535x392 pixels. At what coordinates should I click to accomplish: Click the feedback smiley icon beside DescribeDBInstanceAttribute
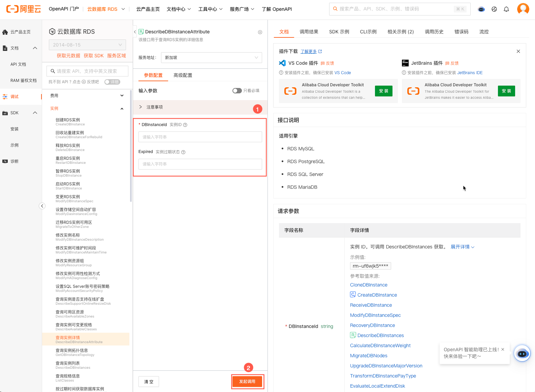click(x=260, y=32)
